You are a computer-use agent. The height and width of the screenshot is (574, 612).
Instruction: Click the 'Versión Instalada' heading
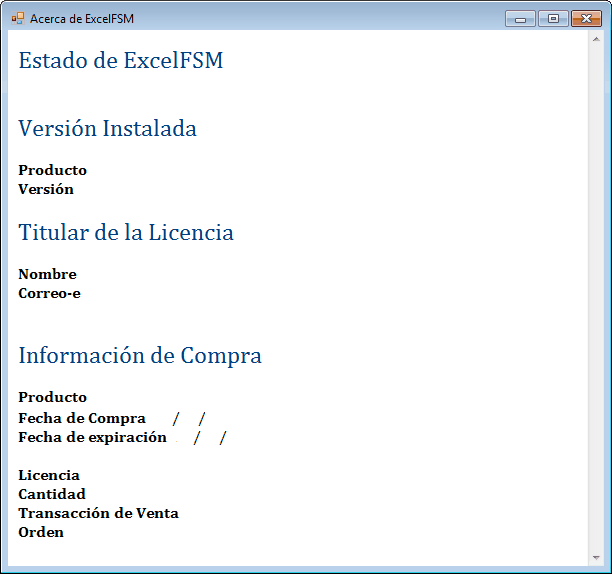pos(107,128)
